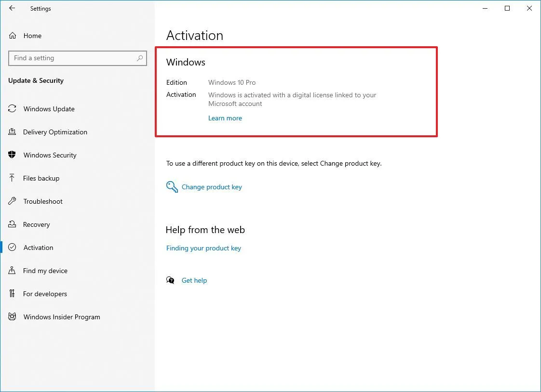The width and height of the screenshot is (541, 392).
Task: Open Files backup settings
Action: pyautogui.click(x=42, y=178)
